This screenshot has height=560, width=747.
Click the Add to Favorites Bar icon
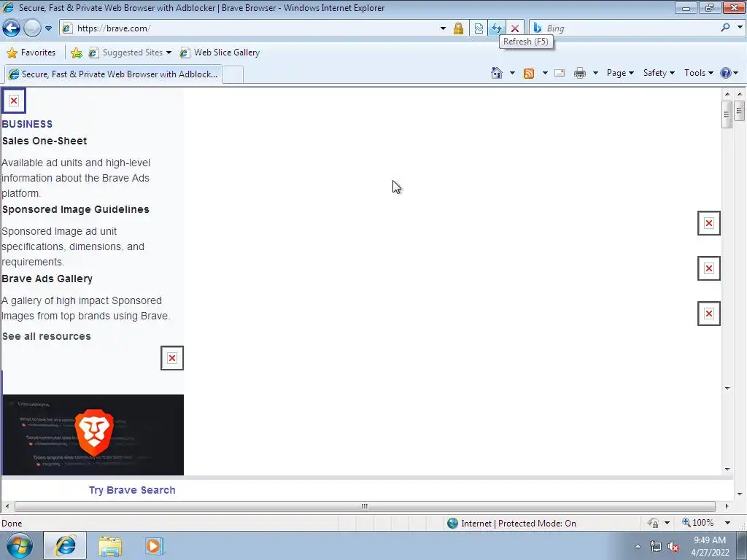point(76,52)
